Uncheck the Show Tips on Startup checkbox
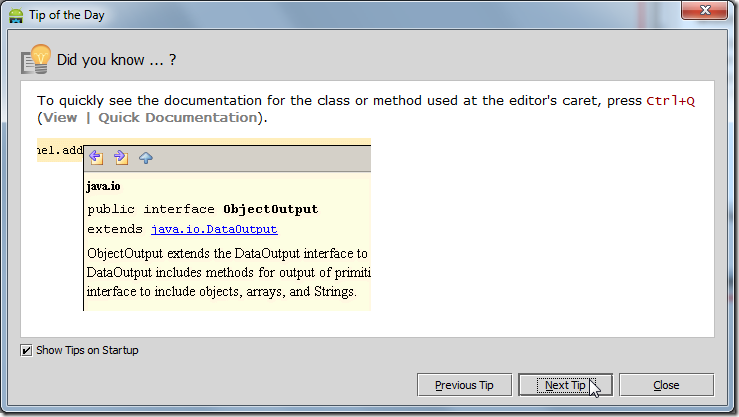The image size is (739, 417). 27,351
